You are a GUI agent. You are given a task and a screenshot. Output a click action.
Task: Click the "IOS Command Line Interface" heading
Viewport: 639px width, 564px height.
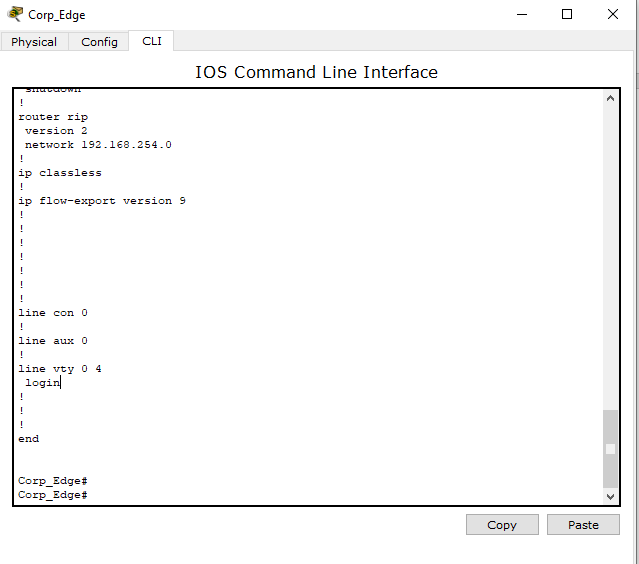click(x=316, y=72)
